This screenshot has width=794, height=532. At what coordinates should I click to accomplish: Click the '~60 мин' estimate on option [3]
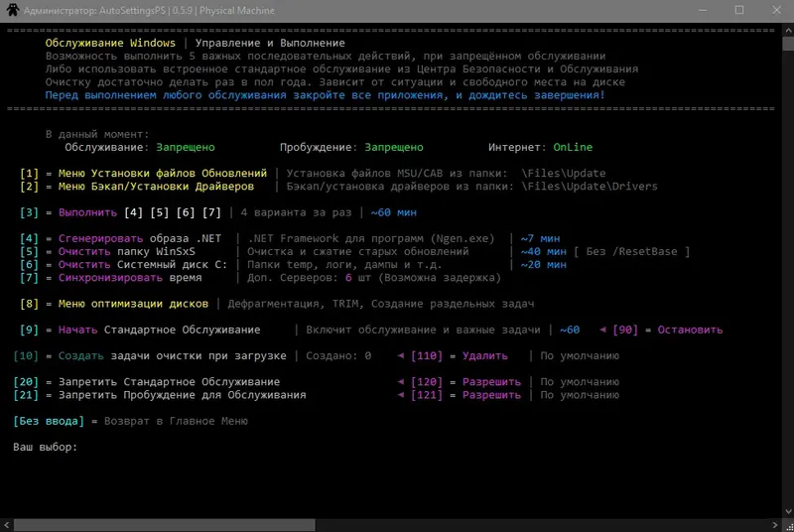click(393, 212)
